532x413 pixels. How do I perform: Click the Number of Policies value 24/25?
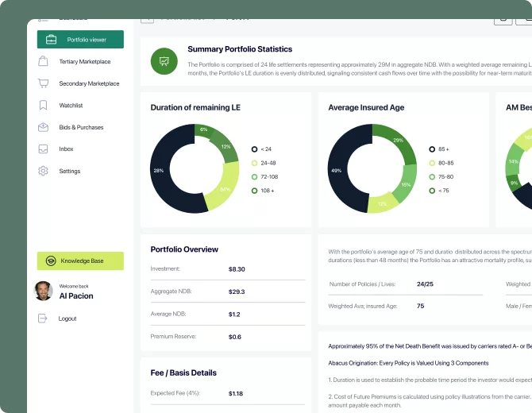(425, 284)
